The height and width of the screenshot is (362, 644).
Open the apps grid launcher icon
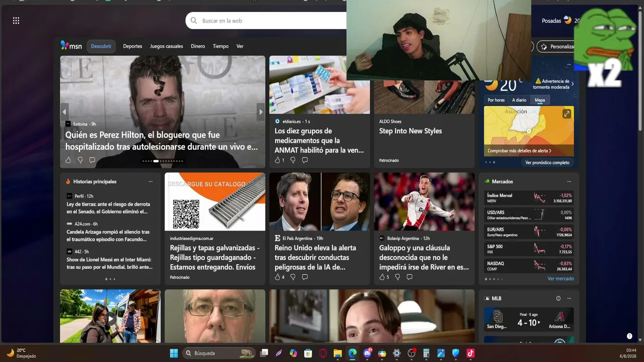(x=16, y=21)
